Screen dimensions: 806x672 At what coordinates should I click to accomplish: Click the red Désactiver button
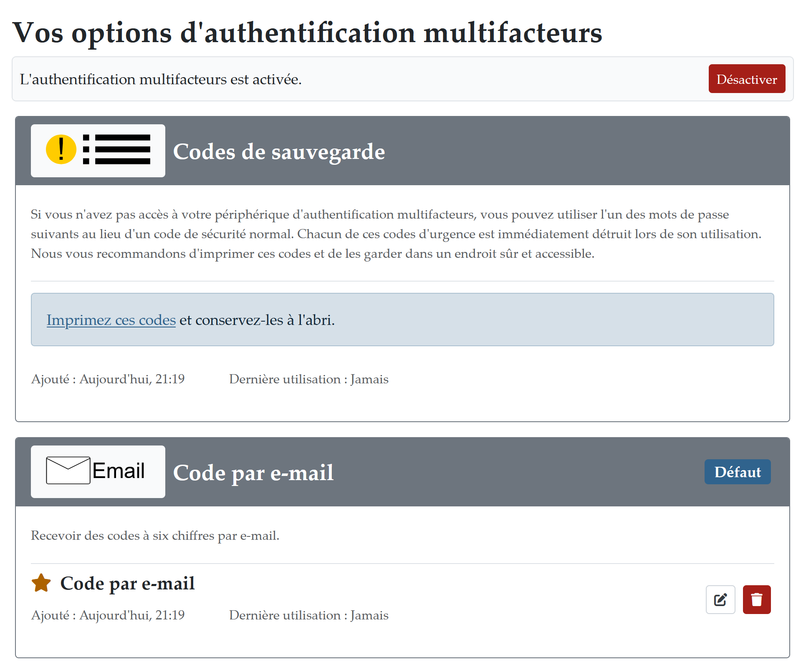pyautogui.click(x=746, y=79)
